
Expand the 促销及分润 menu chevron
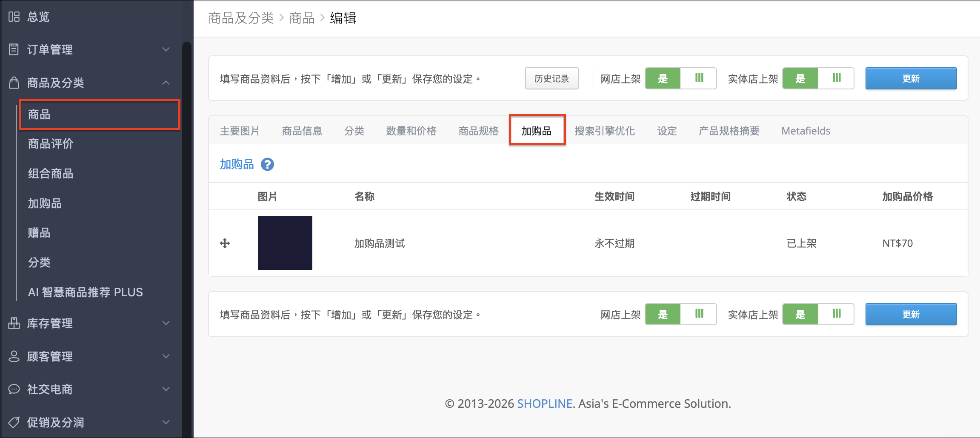(166, 422)
